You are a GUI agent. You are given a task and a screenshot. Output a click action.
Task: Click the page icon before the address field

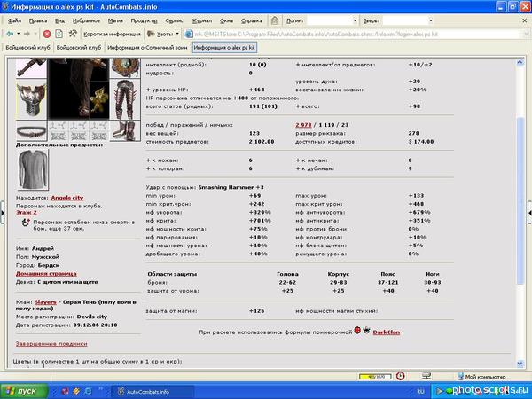coord(189,34)
